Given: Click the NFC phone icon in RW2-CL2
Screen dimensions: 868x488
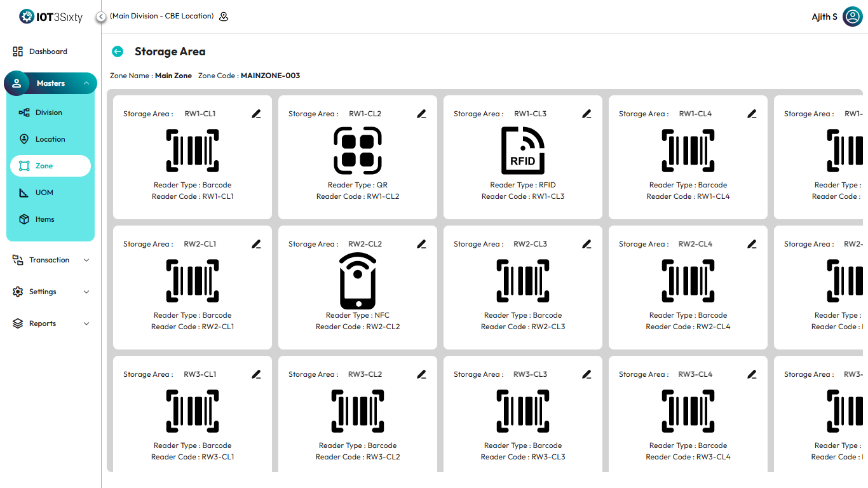Looking at the screenshot, I should coord(358,280).
